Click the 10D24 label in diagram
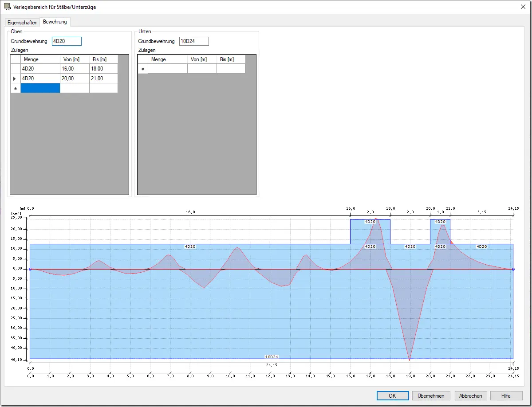Image resolution: width=532 pixels, height=407 pixels. [x=272, y=357]
